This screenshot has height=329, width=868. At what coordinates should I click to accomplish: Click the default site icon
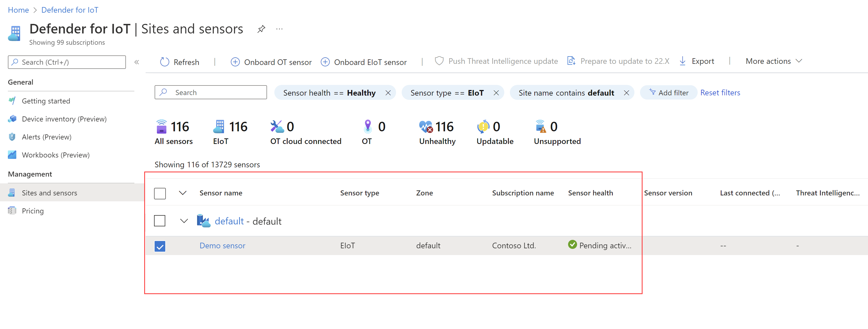[x=204, y=221]
